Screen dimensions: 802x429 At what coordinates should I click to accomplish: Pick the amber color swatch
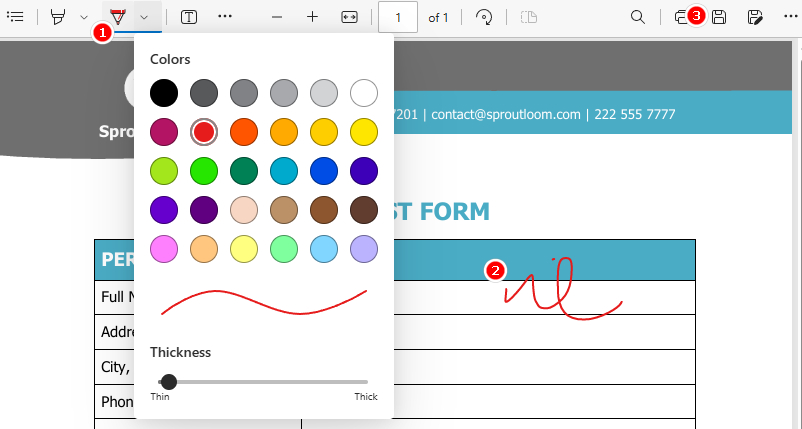pyautogui.click(x=284, y=132)
